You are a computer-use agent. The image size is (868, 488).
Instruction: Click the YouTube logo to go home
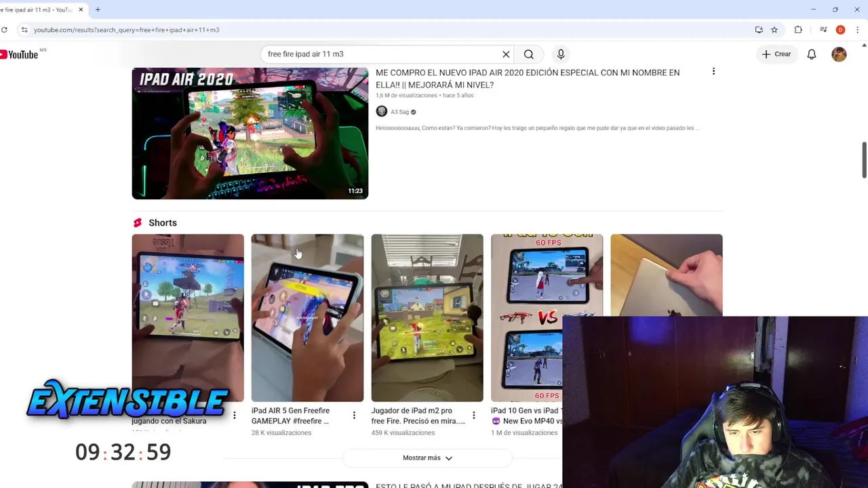tap(19, 54)
